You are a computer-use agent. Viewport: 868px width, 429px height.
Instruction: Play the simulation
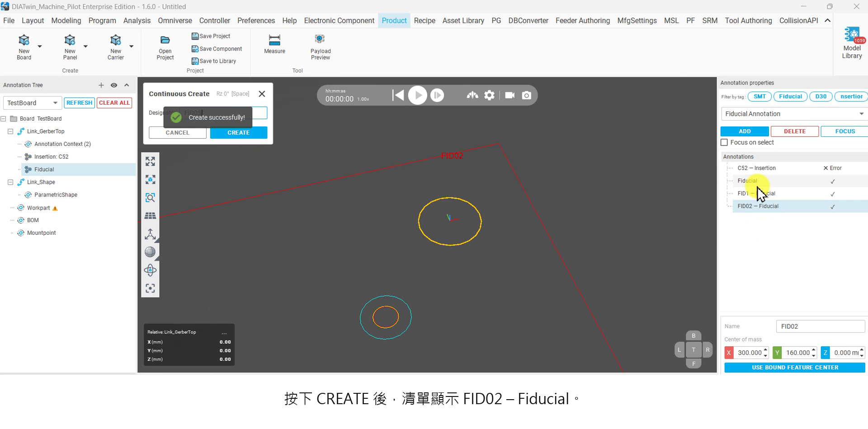click(x=418, y=95)
